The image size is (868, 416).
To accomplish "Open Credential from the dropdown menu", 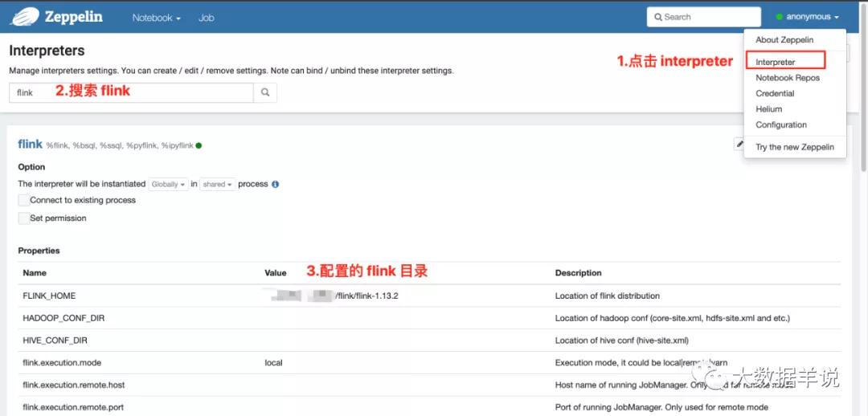I will 775,93.
